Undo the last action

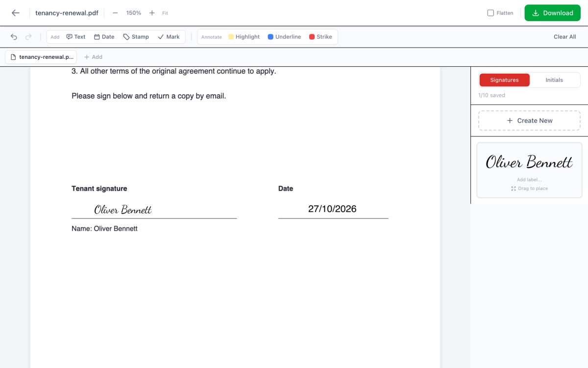[x=14, y=37]
